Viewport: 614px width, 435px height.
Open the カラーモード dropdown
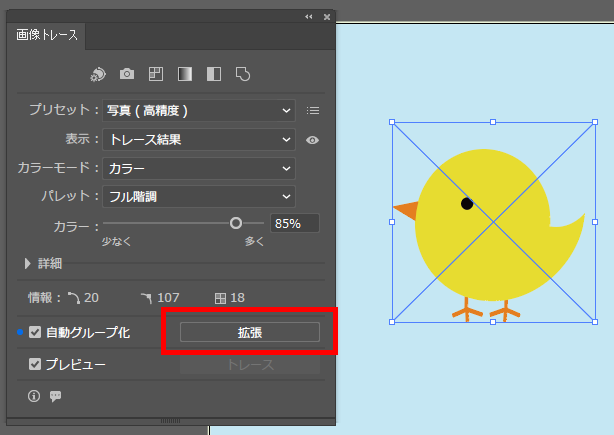point(199,168)
